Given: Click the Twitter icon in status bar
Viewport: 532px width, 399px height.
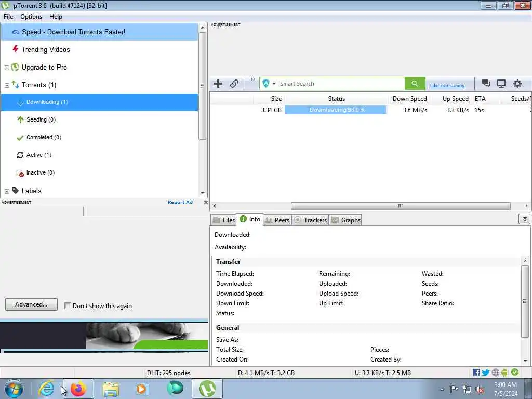Looking at the screenshot, I should click(x=486, y=373).
